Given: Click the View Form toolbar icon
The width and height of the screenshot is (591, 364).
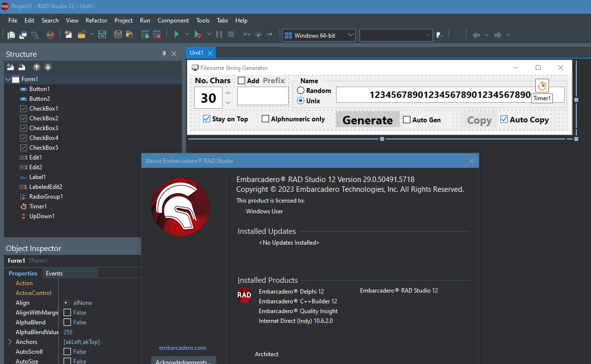Looking at the screenshot, I should point(23,35).
